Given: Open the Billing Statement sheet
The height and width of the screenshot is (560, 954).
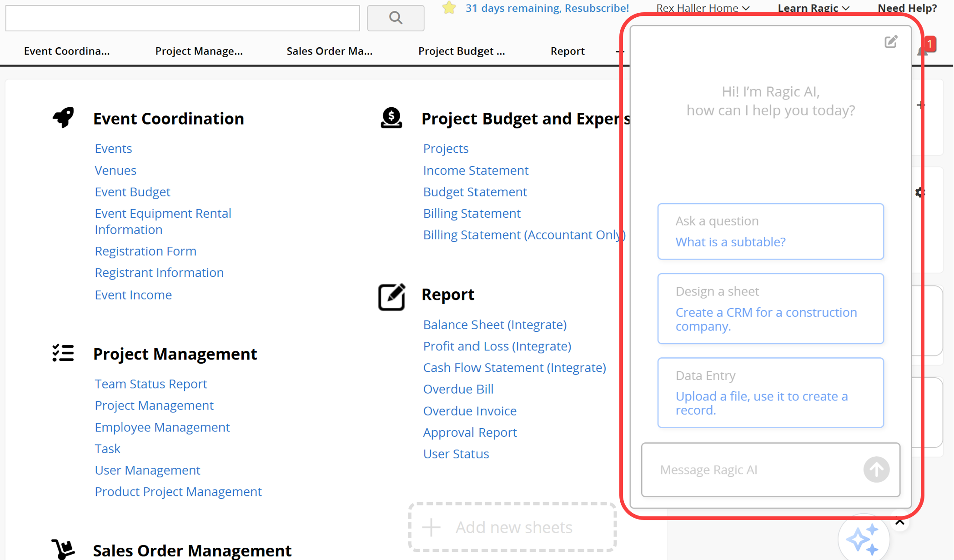Looking at the screenshot, I should pyautogui.click(x=472, y=213).
